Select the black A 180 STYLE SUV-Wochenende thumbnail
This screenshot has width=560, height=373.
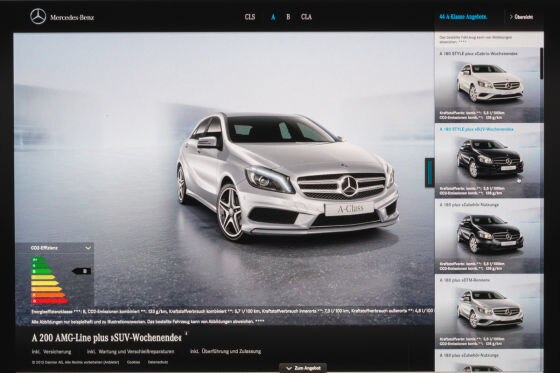488,161
